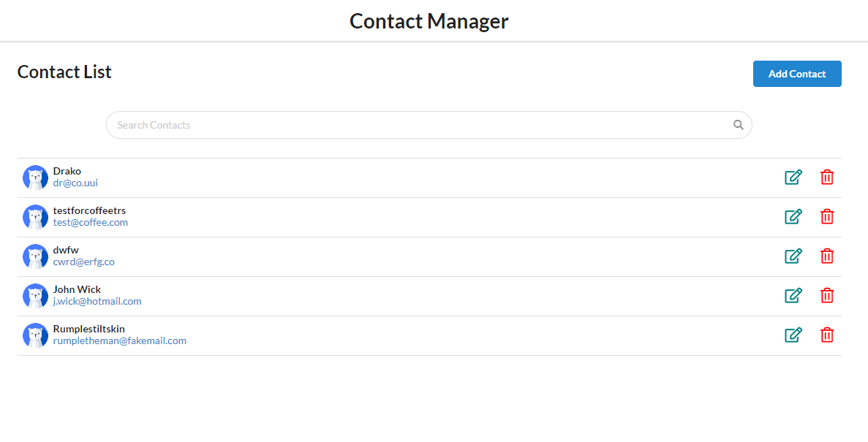Edit John Wick's contact entry

[793, 296]
